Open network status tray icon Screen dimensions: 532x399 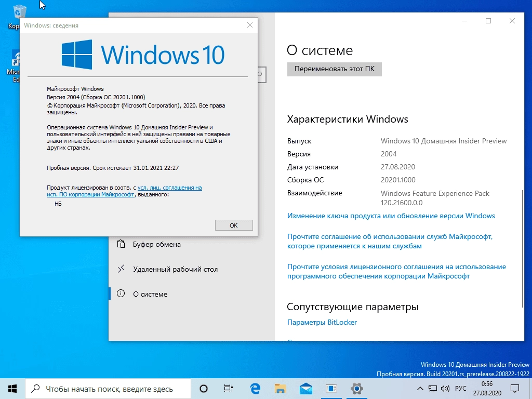433,389
